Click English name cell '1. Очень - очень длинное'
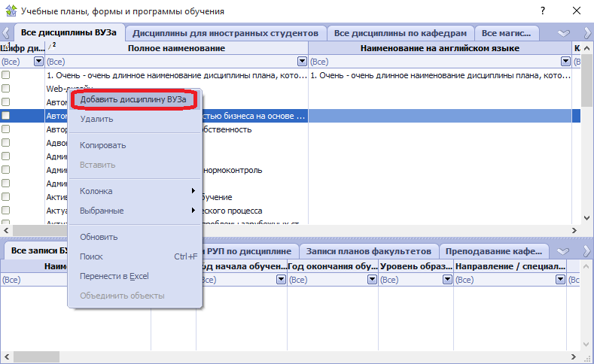The width and height of the screenshot is (594, 364). (x=440, y=75)
